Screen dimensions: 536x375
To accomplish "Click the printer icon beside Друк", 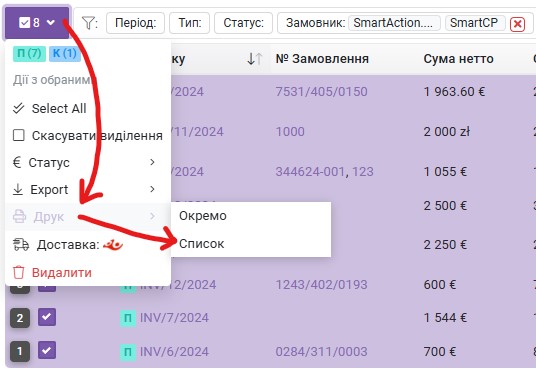I will point(19,216).
